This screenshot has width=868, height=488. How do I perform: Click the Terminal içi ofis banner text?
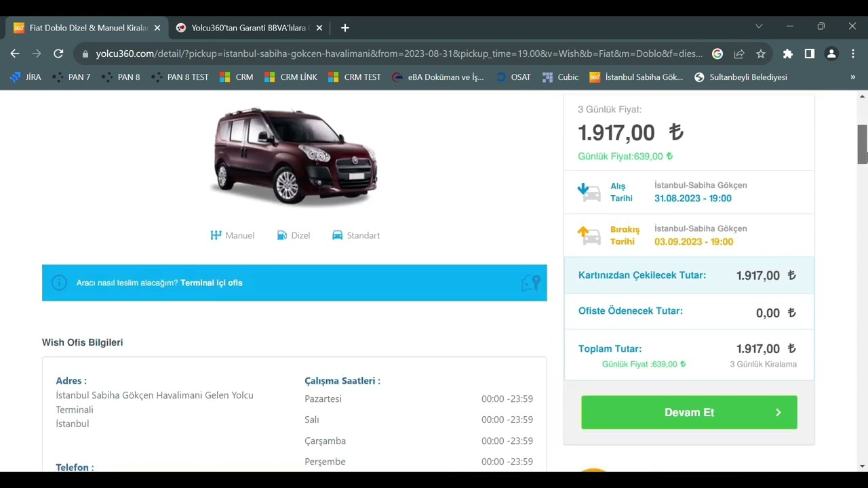point(212,283)
